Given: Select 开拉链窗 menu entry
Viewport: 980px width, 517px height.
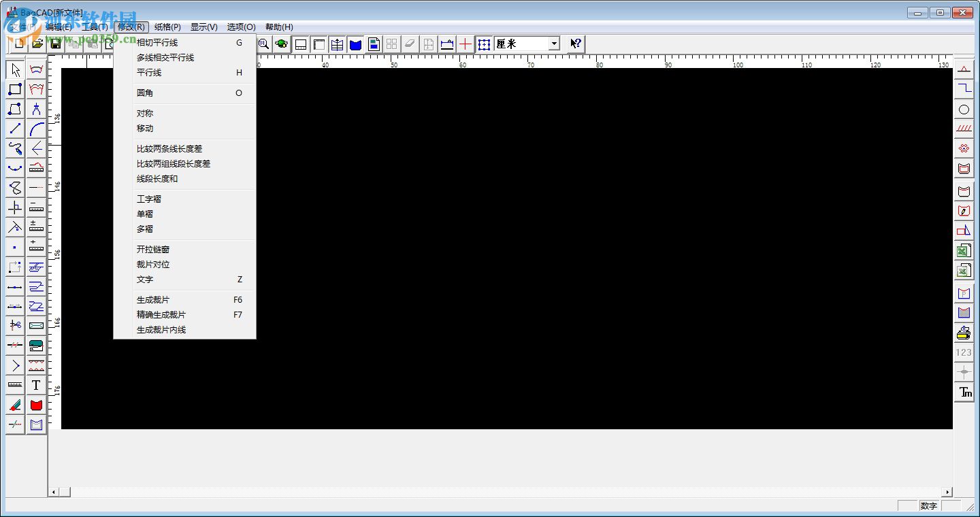Looking at the screenshot, I should pyautogui.click(x=184, y=250).
